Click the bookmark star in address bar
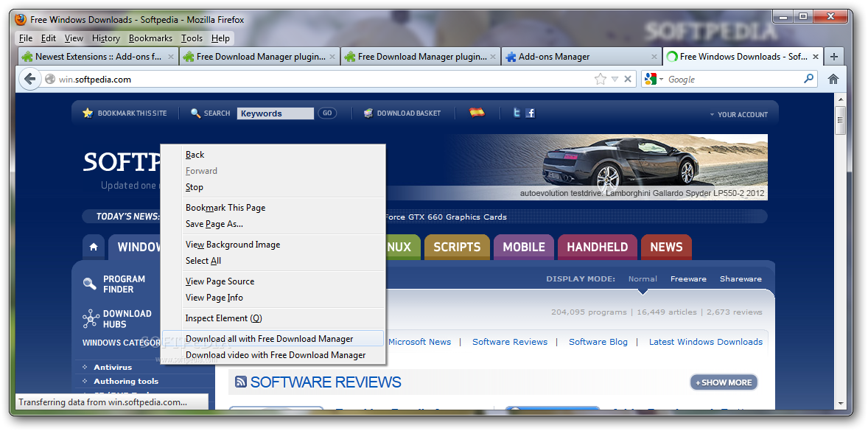 tap(601, 79)
